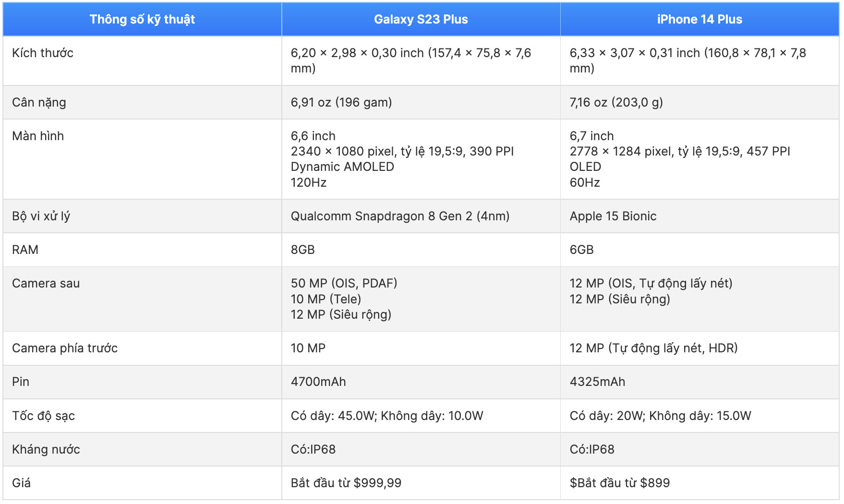
Task: Click the '50 MP (OIS, PDAF)' camera text
Action: 344,283
